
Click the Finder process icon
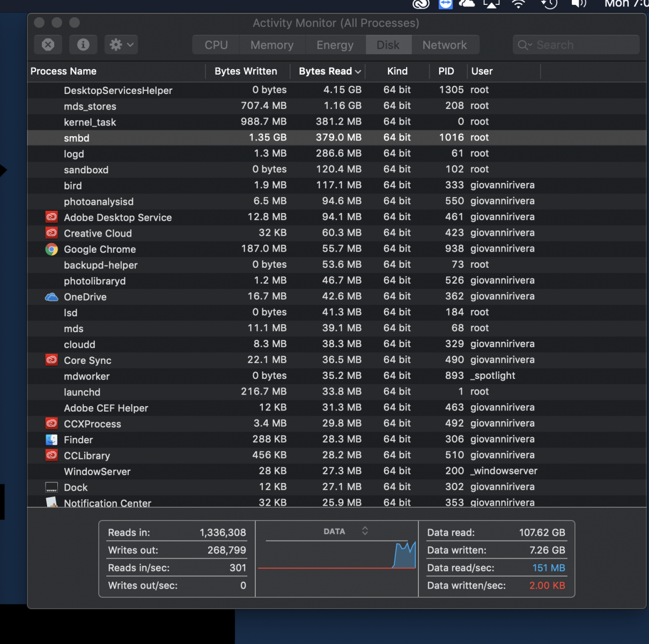tap(51, 440)
